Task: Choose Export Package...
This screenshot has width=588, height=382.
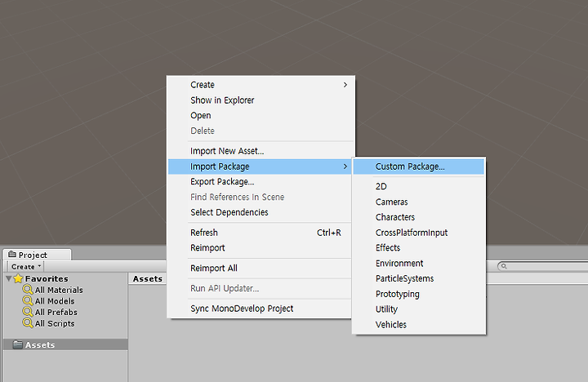Action: (x=261, y=182)
